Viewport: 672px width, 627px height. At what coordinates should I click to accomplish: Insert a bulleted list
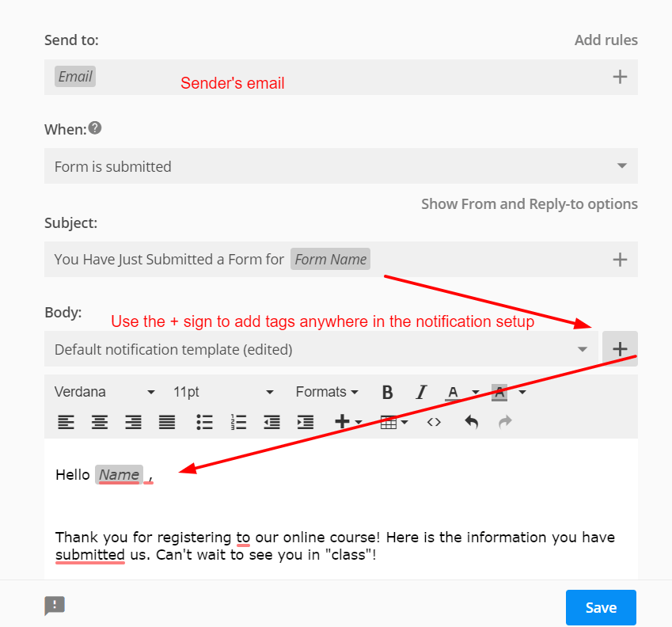pyautogui.click(x=204, y=422)
